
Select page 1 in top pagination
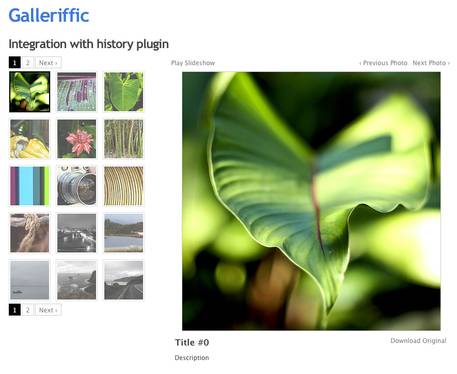[x=15, y=63]
